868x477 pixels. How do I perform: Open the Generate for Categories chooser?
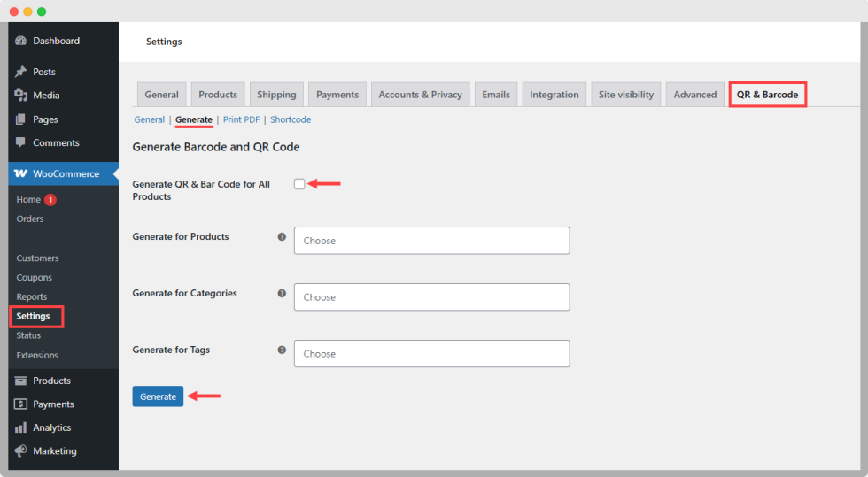tap(431, 297)
